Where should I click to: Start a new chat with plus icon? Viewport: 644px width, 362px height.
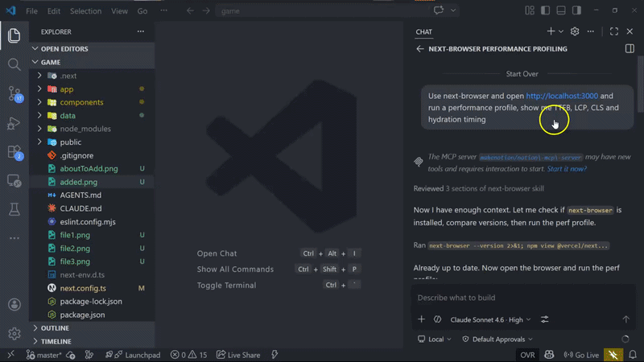click(551, 31)
